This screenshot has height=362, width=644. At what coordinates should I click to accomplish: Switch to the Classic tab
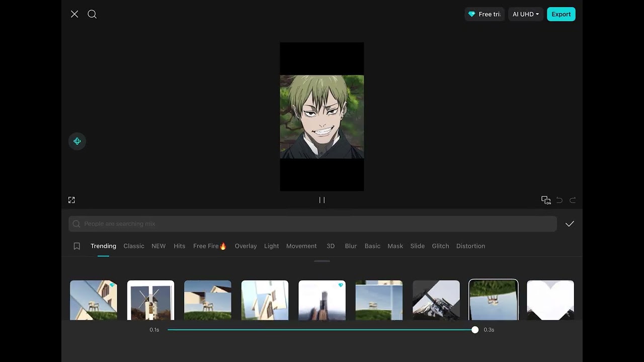pyautogui.click(x=134, y=246)
